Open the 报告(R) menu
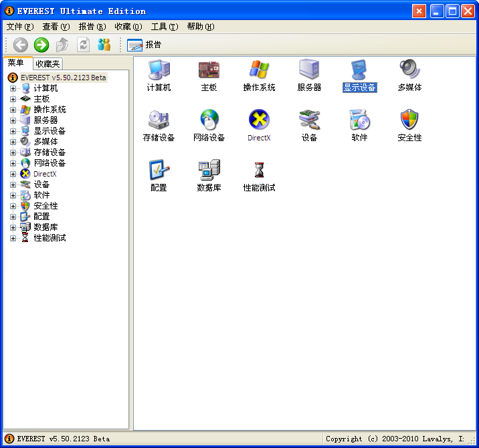The image size is (479, 448). (x=92, y=27)
